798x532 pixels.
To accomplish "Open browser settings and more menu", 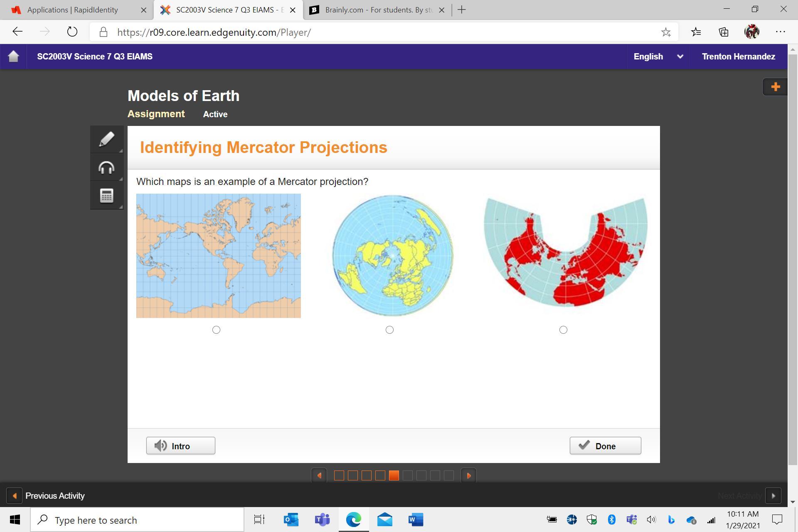I will pos(780,32).
